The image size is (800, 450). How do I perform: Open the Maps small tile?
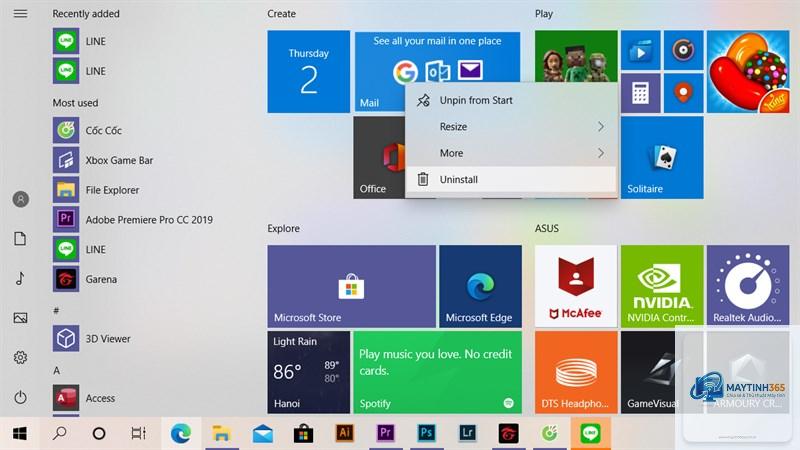(x=684, y=93)
